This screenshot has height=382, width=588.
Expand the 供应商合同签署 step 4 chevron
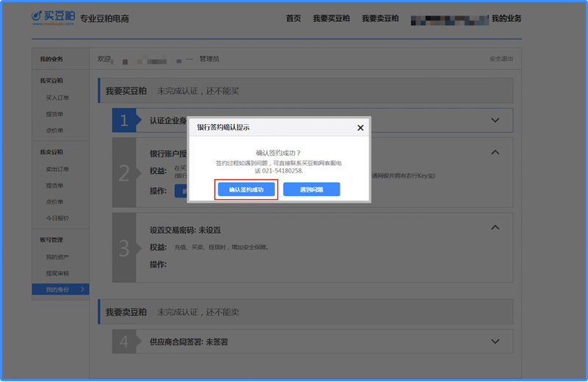click(495, 342)
